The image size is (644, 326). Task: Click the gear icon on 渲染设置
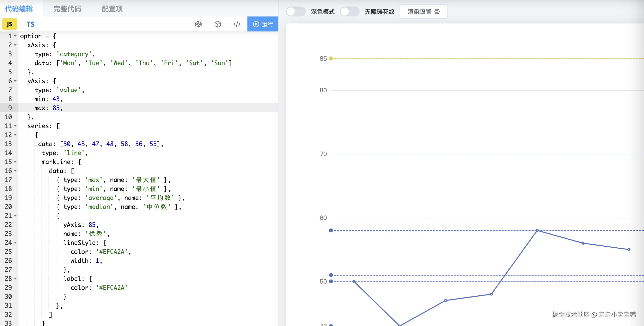pos(437,11)
